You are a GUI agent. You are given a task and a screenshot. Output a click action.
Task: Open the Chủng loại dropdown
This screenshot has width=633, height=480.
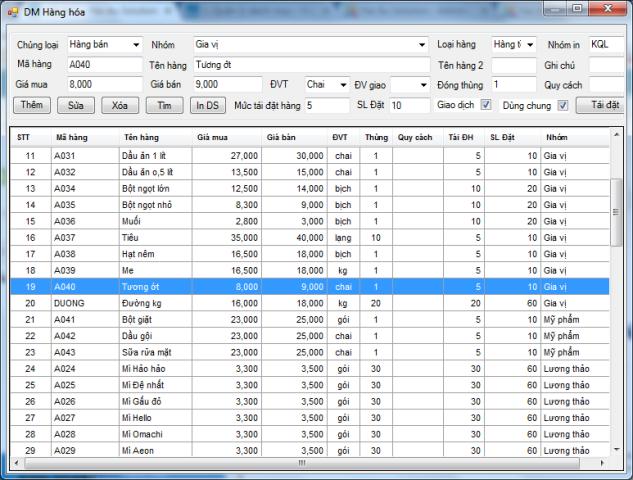tap(136, 44)
